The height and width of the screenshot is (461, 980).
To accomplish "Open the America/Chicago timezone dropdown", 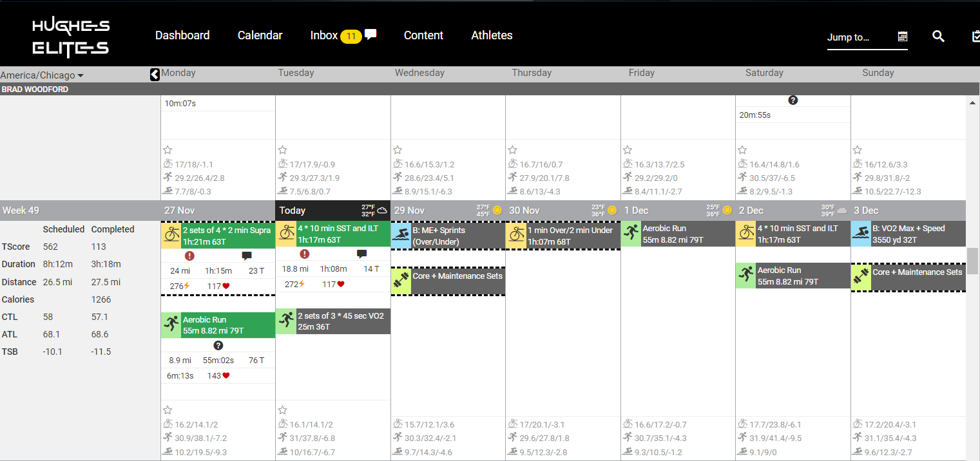I will pos(43,75).
